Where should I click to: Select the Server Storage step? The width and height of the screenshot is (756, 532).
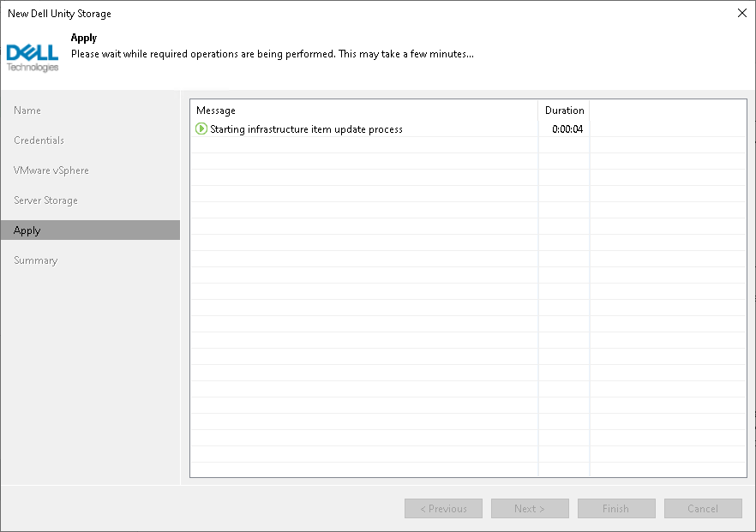tap(45, 200)
